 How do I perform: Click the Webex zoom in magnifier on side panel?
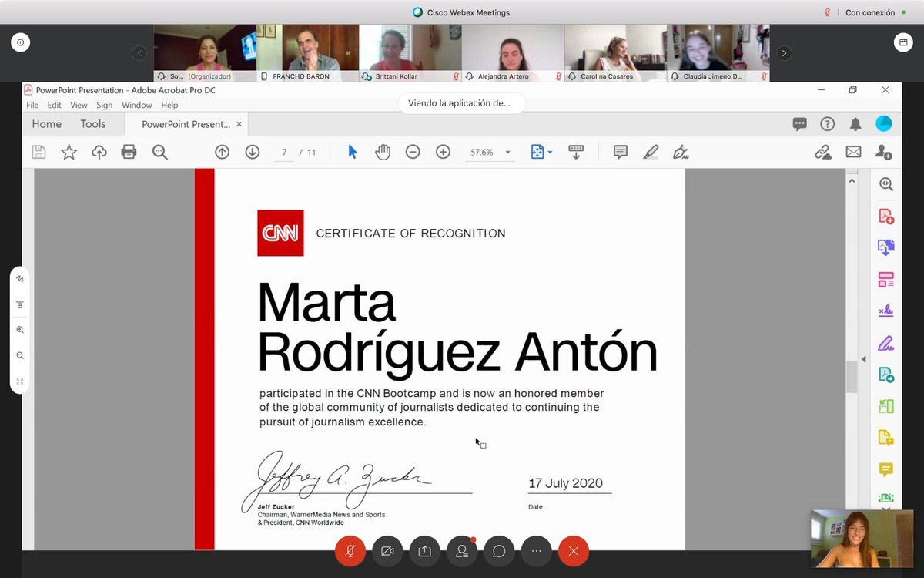coord(20,330)
